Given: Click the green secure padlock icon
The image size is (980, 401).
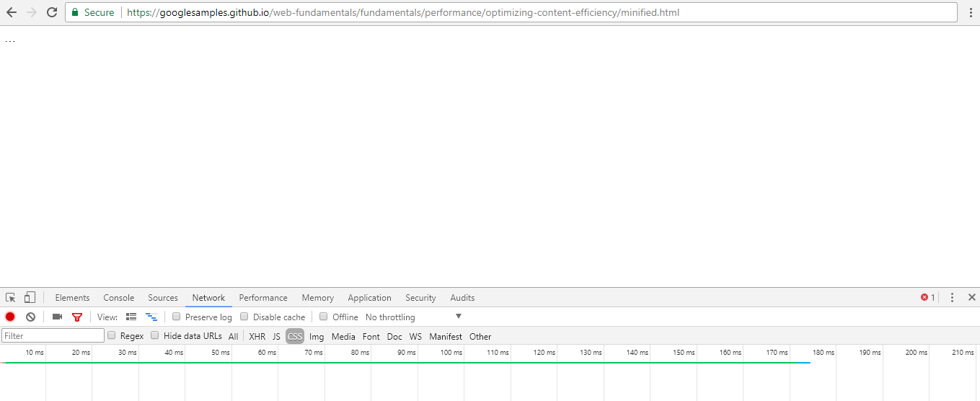Looking at the screenshot, I should (75, 12).
